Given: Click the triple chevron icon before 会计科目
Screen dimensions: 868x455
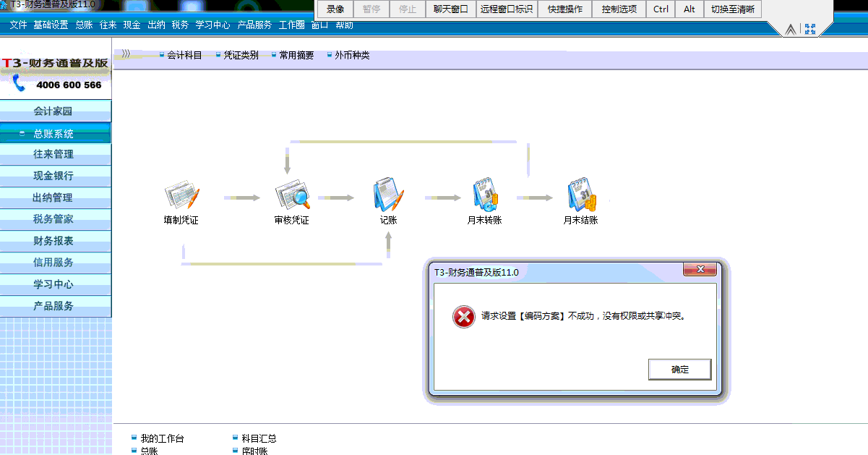Looking at the screenshot, I should (126, 54).
